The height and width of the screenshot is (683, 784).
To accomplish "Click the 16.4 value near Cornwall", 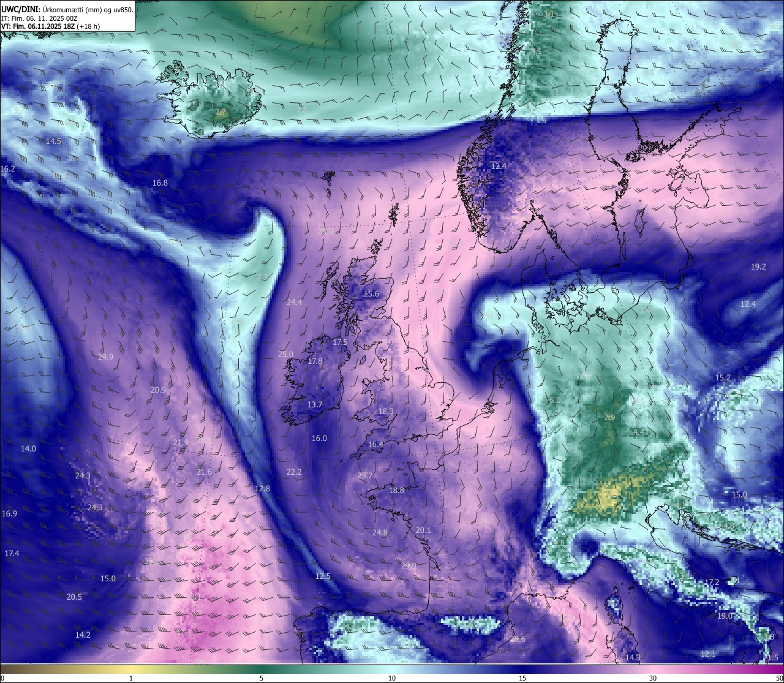I will coord(375,444).
